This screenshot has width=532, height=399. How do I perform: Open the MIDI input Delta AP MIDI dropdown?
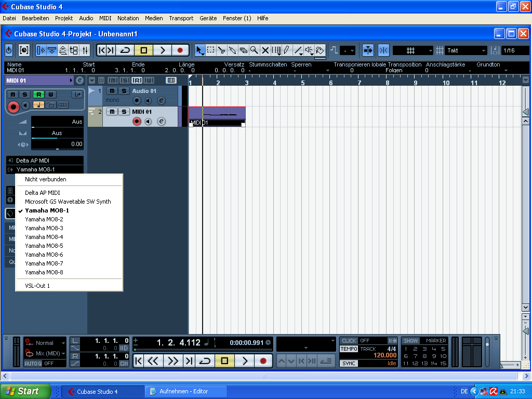45,161
